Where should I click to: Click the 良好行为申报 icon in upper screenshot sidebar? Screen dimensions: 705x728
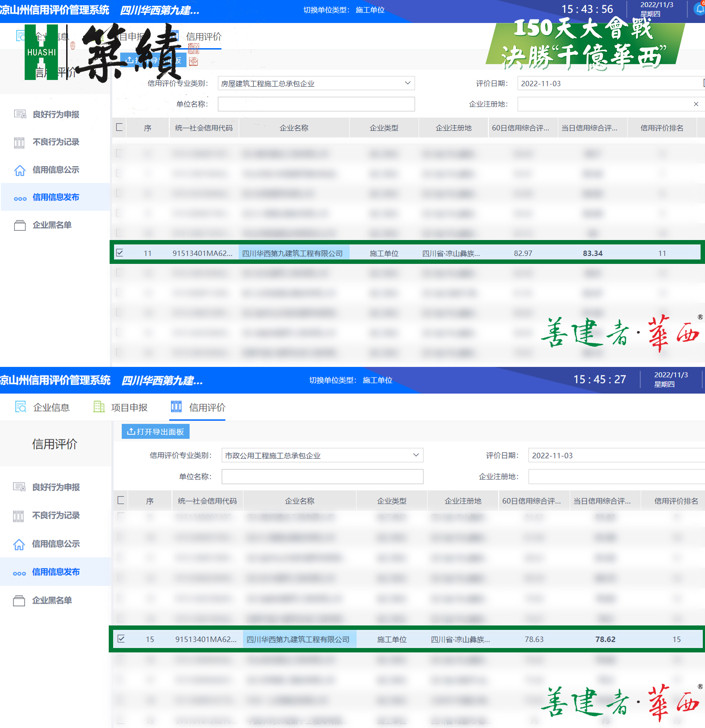point(20,114)
